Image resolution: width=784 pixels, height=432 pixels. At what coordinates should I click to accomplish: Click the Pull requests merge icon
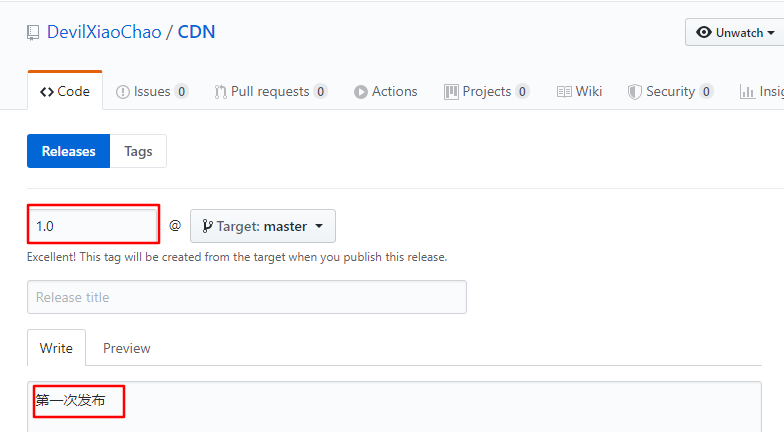point(221,92)
